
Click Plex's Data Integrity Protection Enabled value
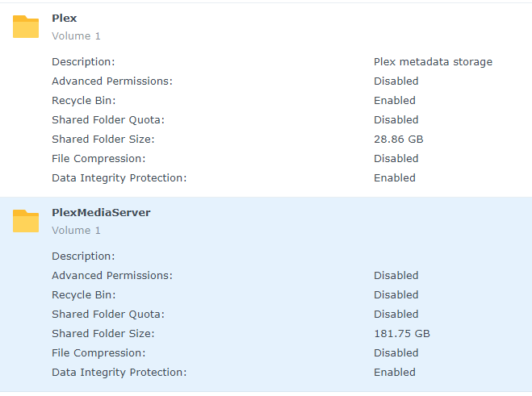[394, 178]
